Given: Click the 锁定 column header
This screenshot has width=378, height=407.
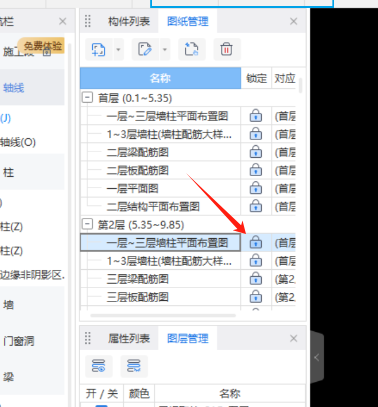Looking at the screenshot, I should [x=256, y=78].
